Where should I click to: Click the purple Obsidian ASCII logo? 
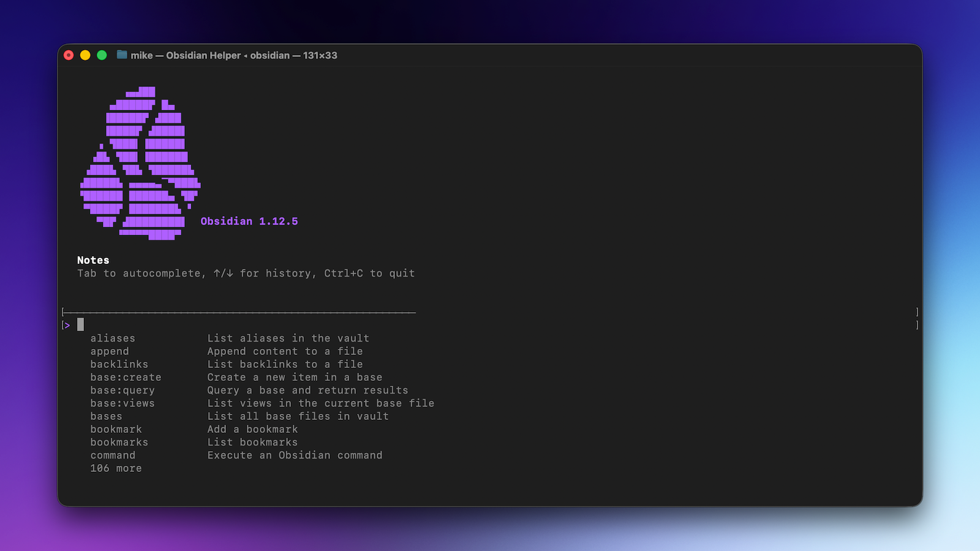click(x=140, y=163)
